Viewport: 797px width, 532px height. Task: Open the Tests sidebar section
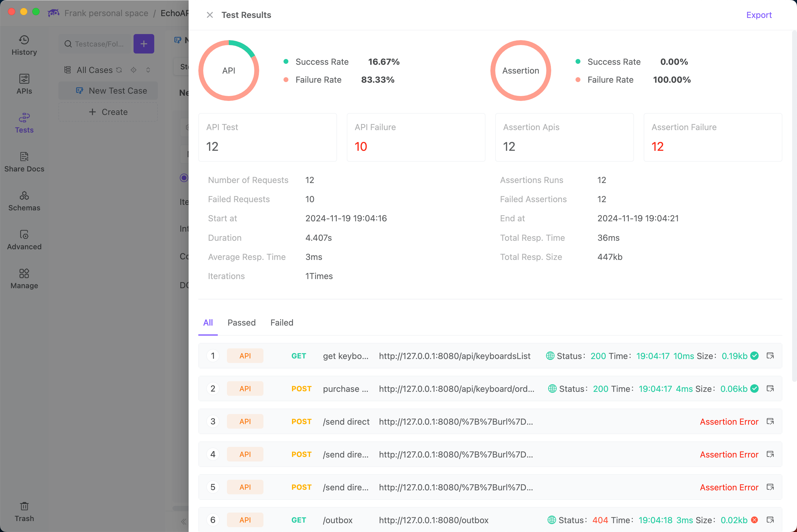pos(24,123)
